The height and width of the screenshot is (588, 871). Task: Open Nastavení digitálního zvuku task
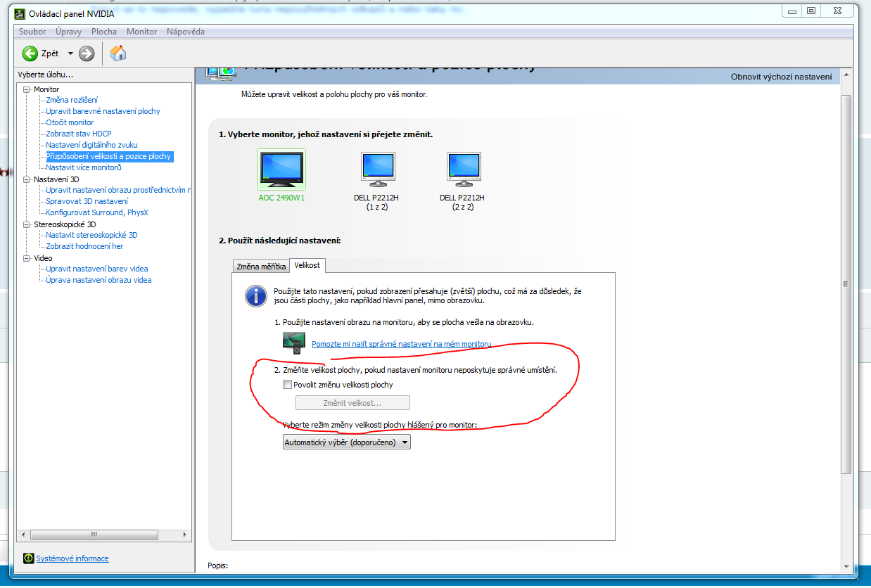[91, 145]
